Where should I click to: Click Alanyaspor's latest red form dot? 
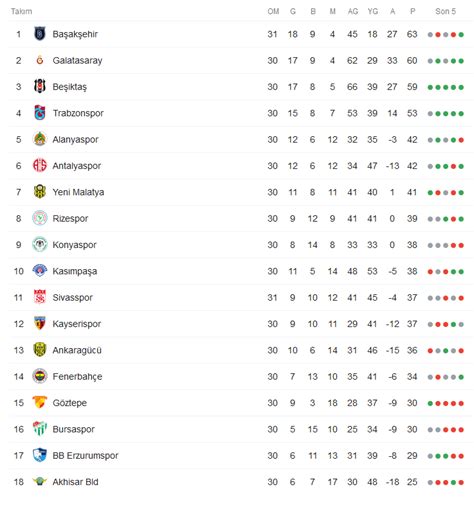[461, 140]
